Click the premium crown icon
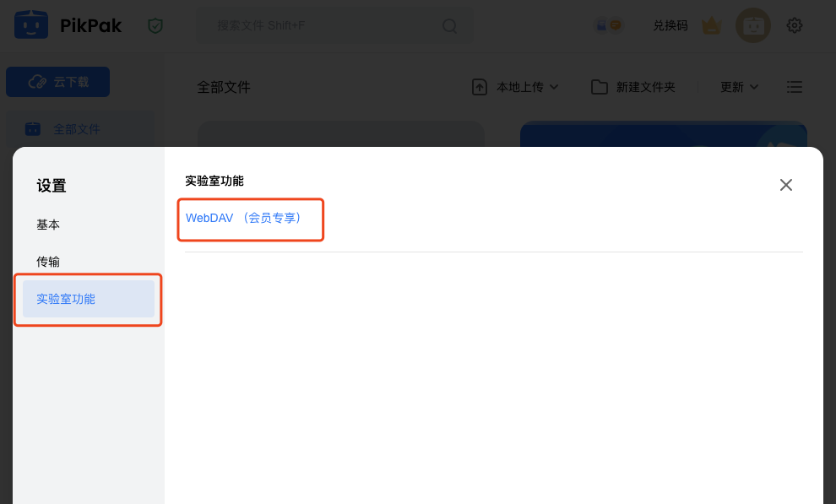The width and height of the screenshot is (836, 504). [712, 25]
